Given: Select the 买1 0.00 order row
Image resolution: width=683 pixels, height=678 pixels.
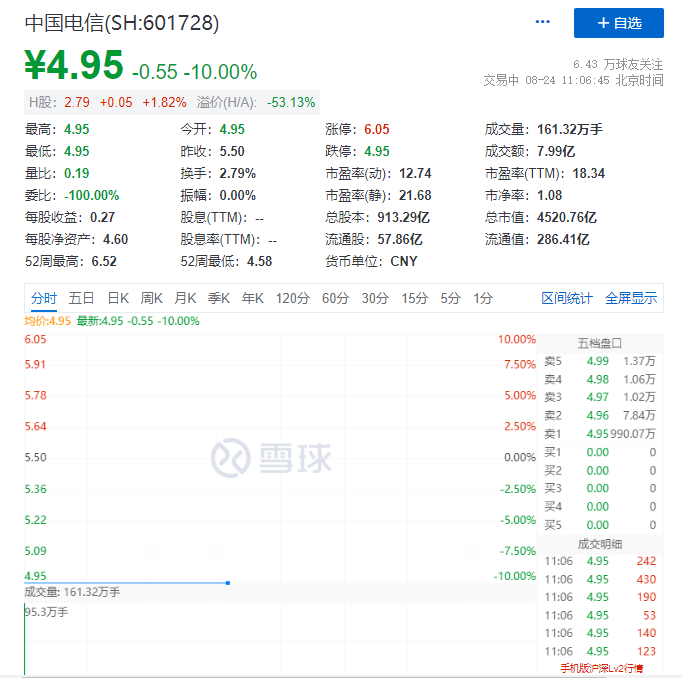Looking at the screenshot, I should coord(600,452).
